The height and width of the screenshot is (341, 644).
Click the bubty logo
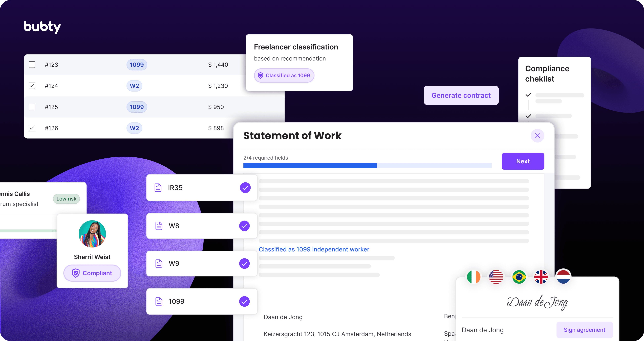tap(42, 27)
